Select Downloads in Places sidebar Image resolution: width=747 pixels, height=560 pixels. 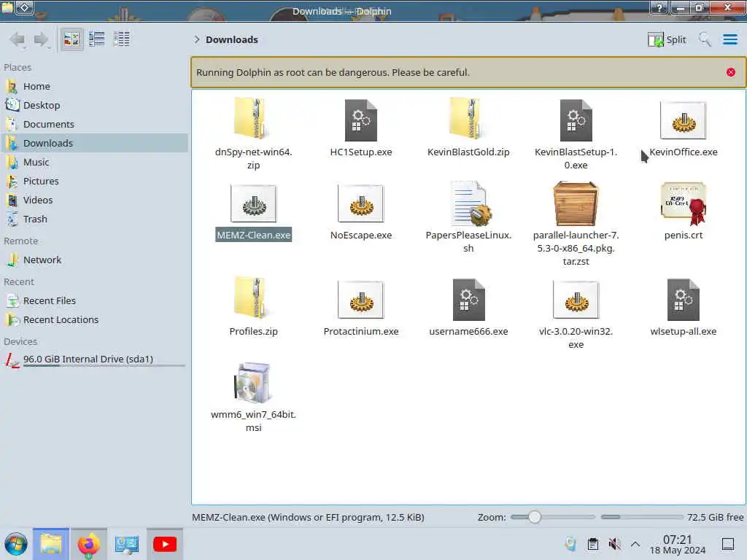(96, 144)
